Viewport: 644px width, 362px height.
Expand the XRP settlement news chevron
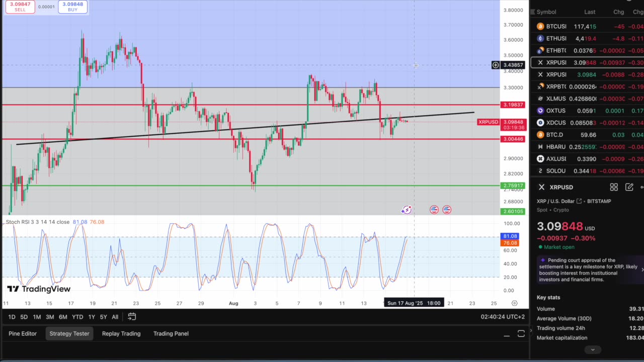point(642,270)
